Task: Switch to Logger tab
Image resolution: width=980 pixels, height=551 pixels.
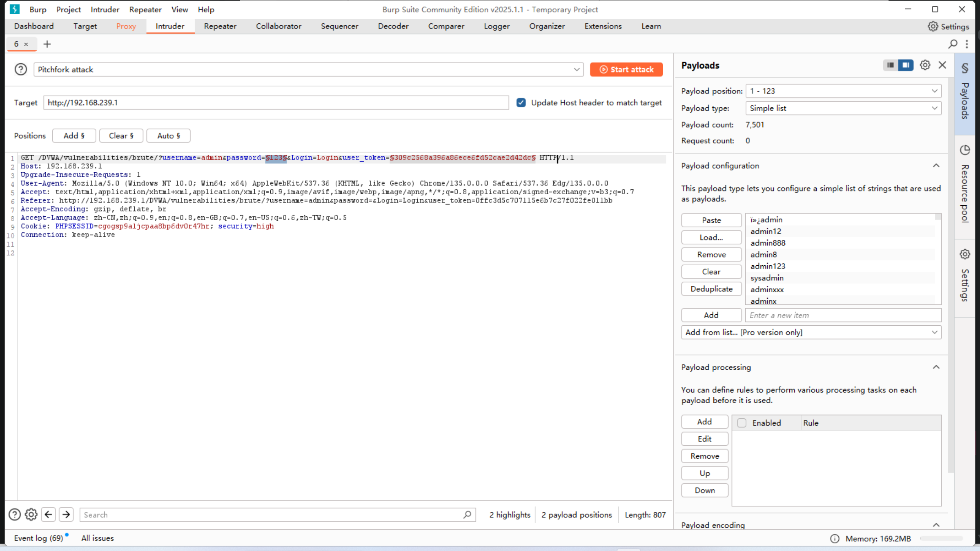Action: [x=497, y=26]
